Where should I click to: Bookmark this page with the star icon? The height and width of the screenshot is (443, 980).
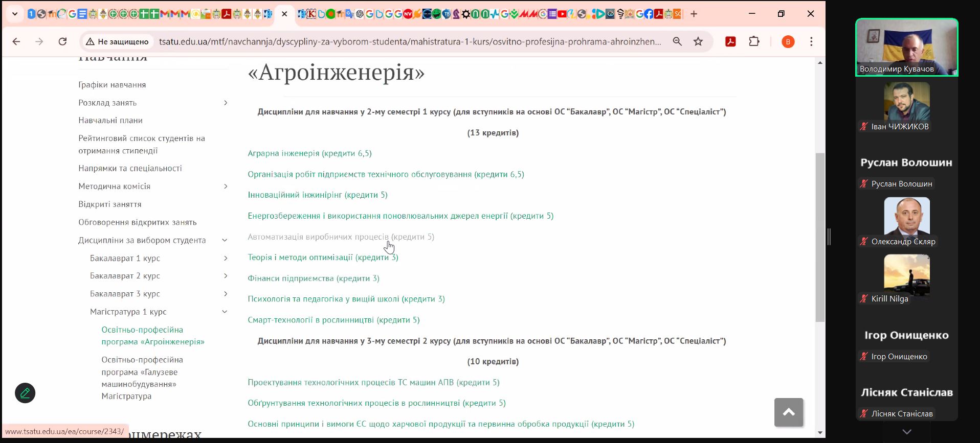pos(698,41)
